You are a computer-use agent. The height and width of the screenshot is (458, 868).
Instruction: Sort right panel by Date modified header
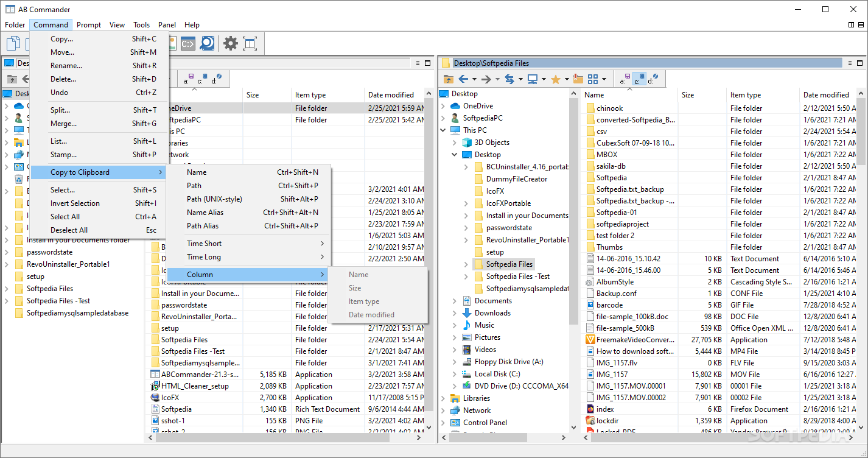tap(829, 95)
